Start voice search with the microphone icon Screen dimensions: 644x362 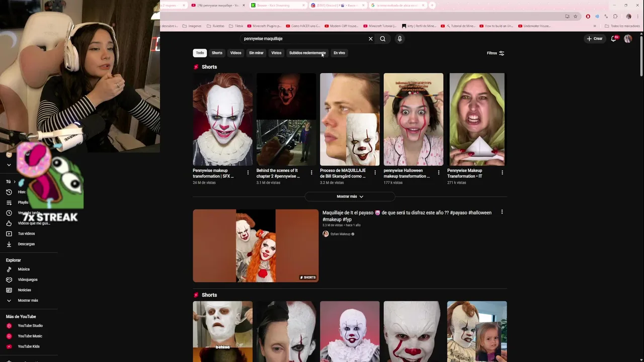[x=399, y=39]
